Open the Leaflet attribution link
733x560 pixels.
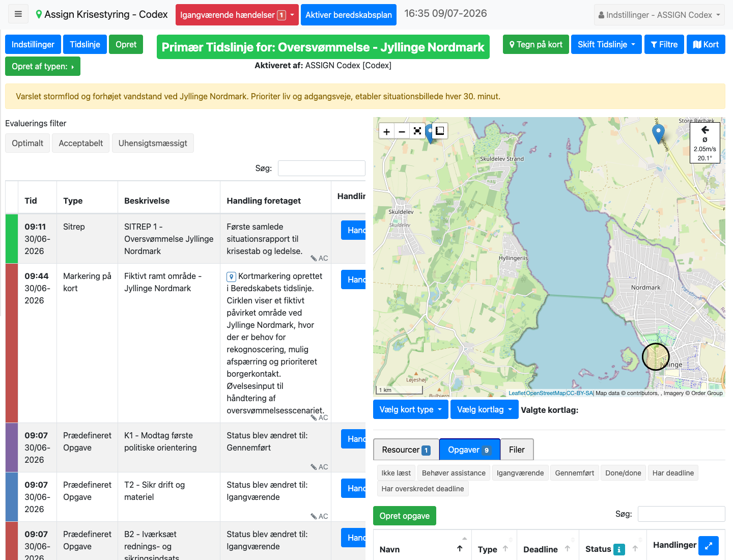click(x=517, y=393)
